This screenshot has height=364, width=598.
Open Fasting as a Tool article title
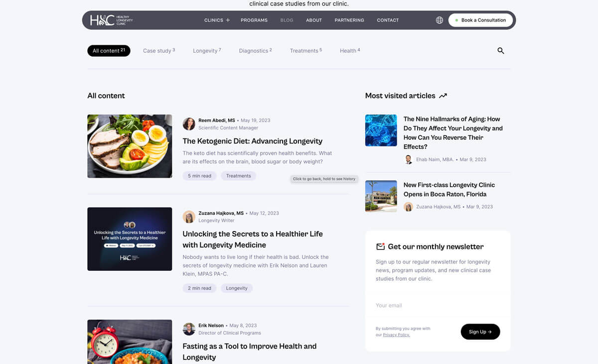click(x=250, y=352)
